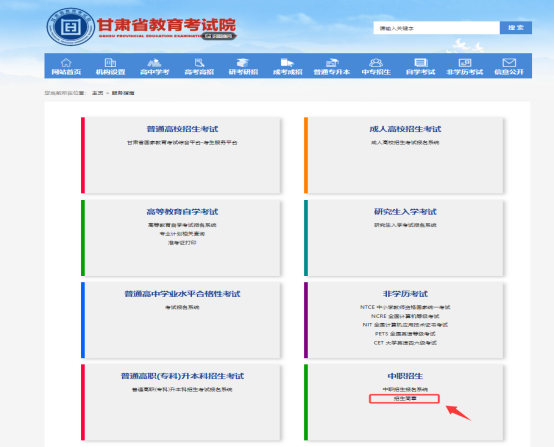Click the 甘肃省教育考试院 logo emblem
The height and width of the screenshot is (447, 554).
coord(71,27)
